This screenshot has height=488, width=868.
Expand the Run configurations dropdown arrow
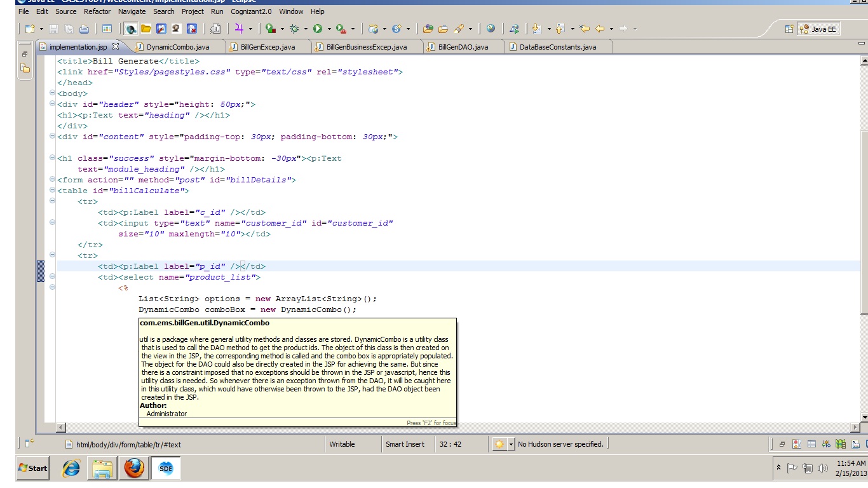coord(329,29)
